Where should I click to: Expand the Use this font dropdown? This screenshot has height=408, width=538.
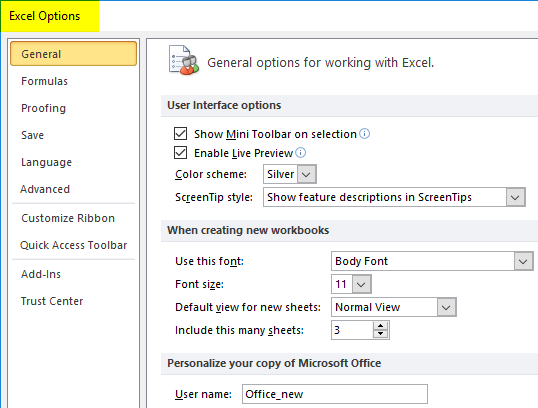tap(523, 261)
